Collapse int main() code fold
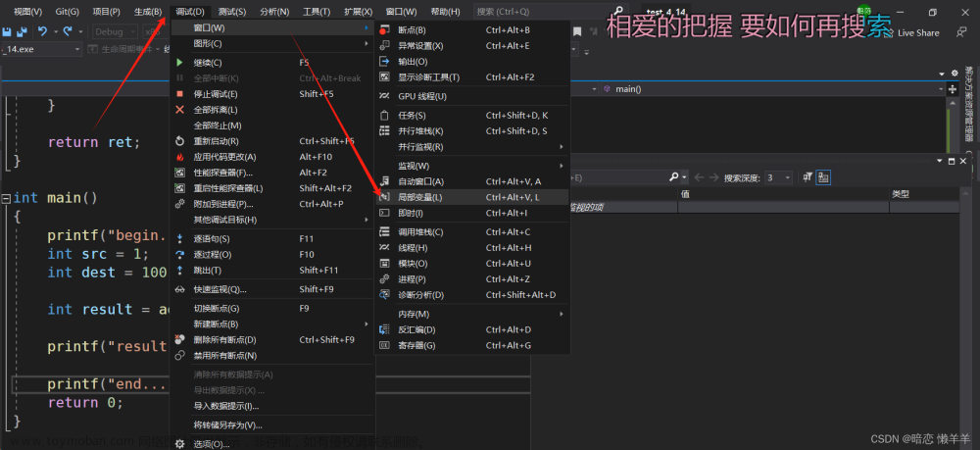The height and width of the screenshot is (450, 980). [x=6, y=198]
